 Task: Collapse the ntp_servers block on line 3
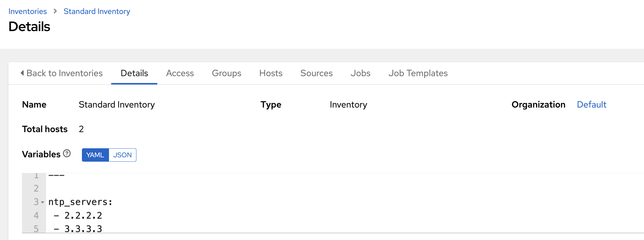(x=42, y=202)
